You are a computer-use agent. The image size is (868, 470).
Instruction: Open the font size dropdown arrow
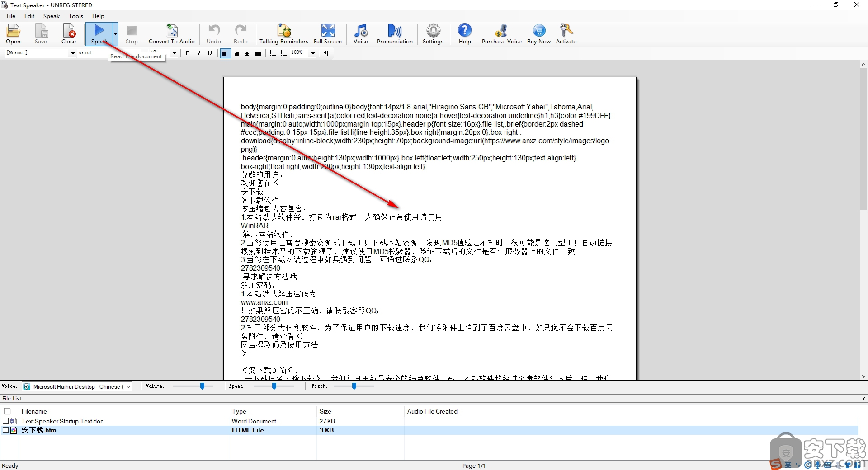coord(175,53)
